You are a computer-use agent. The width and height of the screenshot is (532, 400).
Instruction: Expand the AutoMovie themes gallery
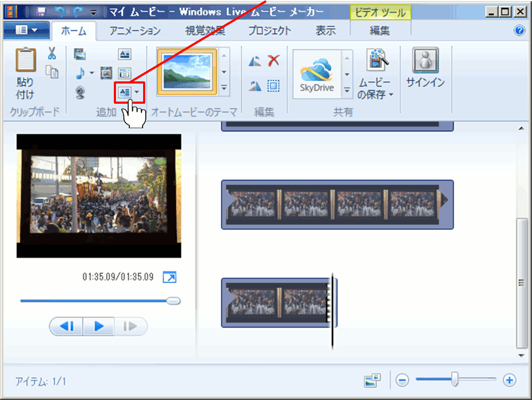[x=224, y=88]
